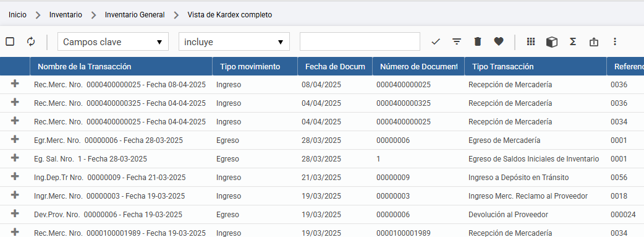
Task: Click 'Eg. Sal. Nro. 1 - Fecha 28-03-2025' text
Action: [90, 159]
